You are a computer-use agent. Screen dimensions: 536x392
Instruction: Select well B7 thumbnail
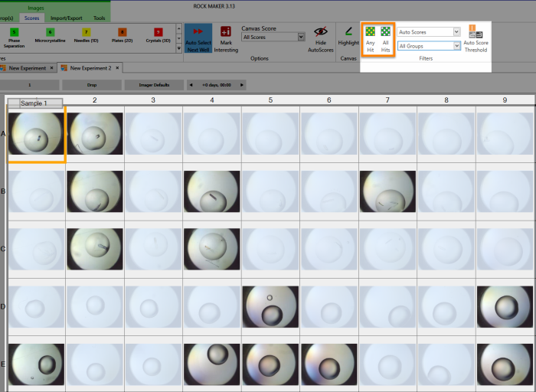(387, 191)
